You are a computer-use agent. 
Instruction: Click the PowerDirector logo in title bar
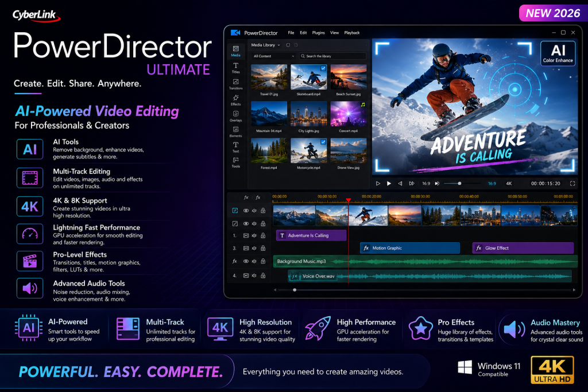(x=235, y=33)
